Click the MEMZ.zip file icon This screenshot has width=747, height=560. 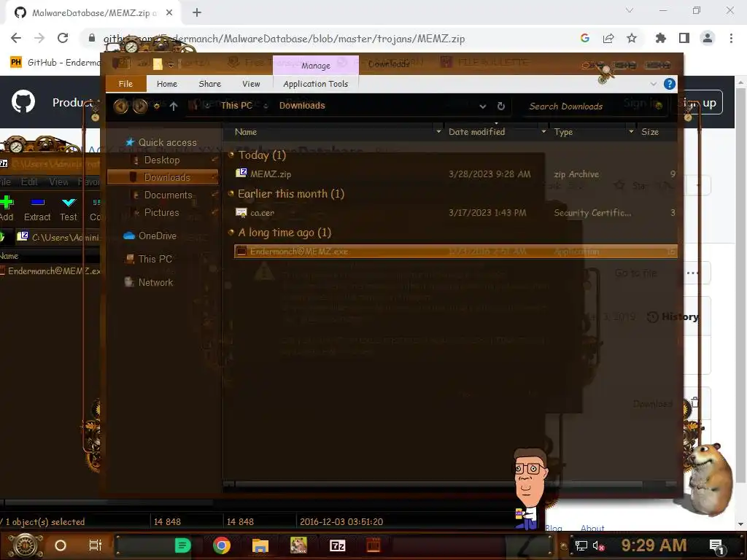coord(241,174)
